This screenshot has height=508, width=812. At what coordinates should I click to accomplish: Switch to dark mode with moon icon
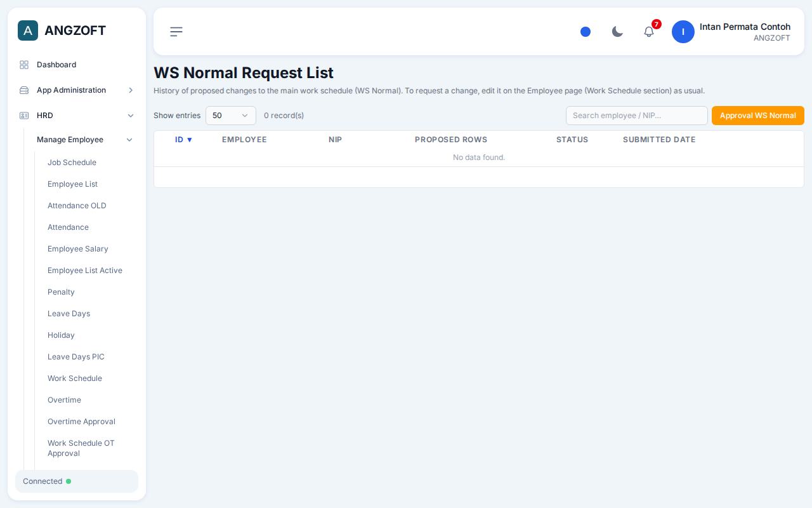[617, 32]
